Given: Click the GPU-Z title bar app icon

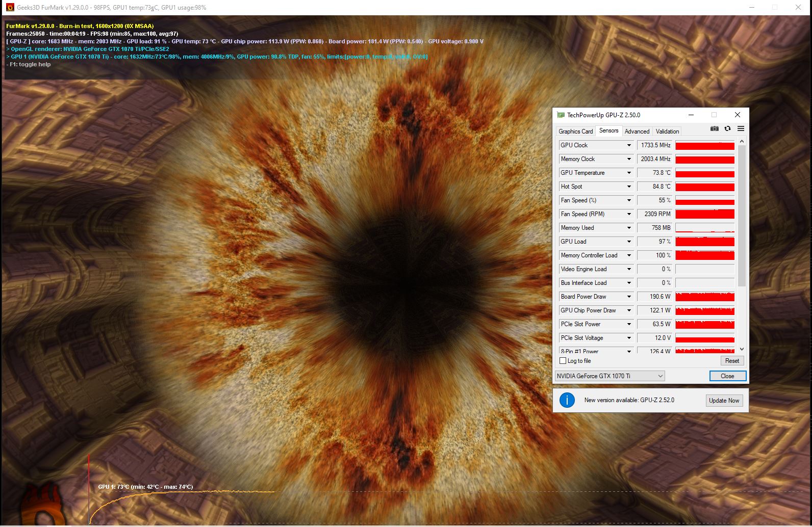Looking at the screenshot, I should tap(561, 115).
